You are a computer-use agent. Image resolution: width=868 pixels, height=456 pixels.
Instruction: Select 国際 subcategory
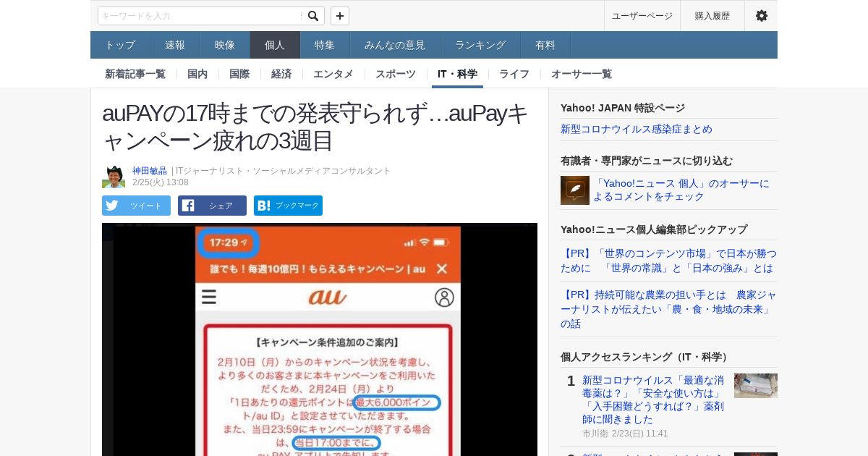239,74
